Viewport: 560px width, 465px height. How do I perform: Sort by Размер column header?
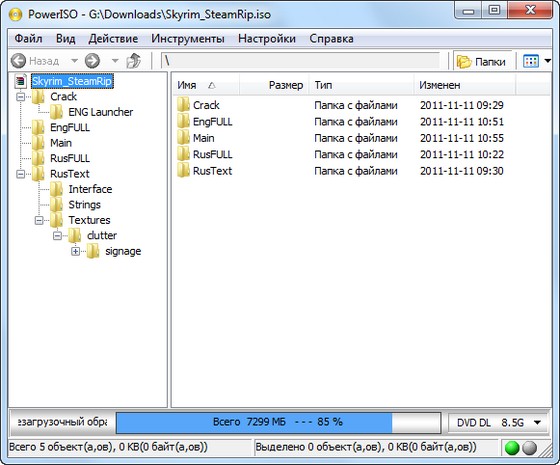click(x=274, y=85)
